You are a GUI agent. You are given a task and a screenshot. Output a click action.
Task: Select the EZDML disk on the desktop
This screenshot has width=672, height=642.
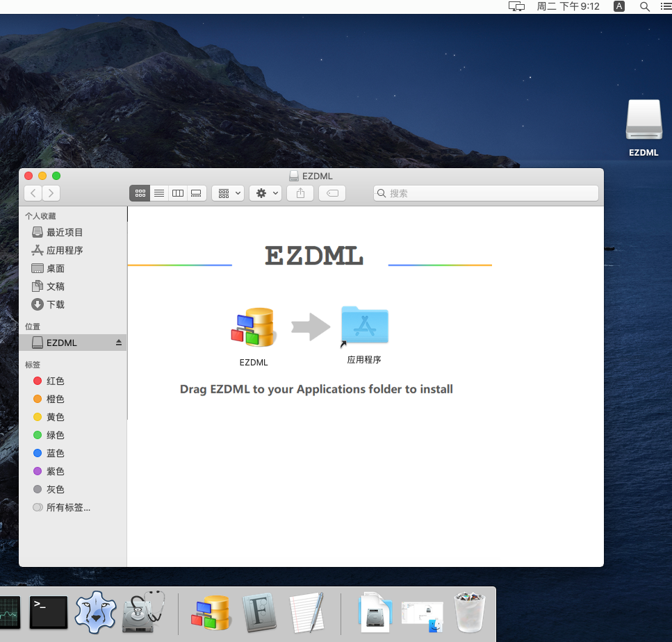pos(644,120)
